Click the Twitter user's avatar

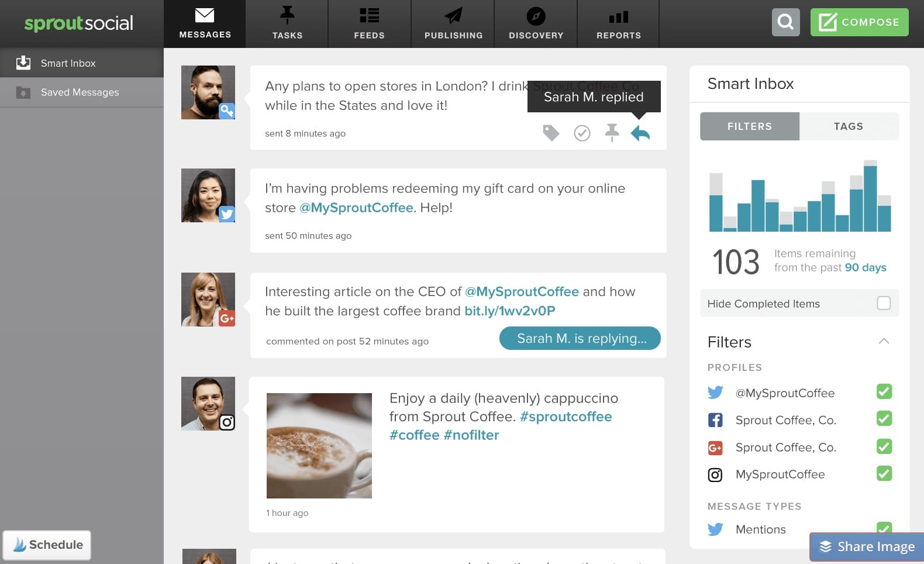point(208,195)
